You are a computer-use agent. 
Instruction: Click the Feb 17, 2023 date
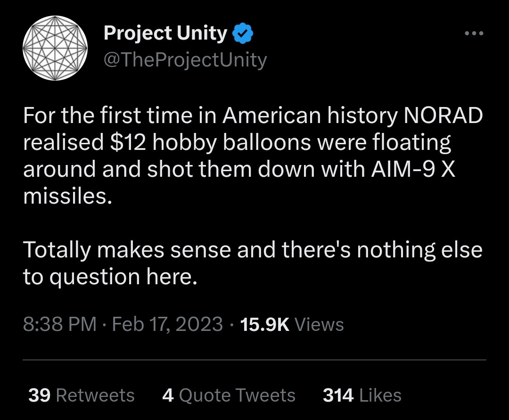pyautogui.click(x=167, y=324)
